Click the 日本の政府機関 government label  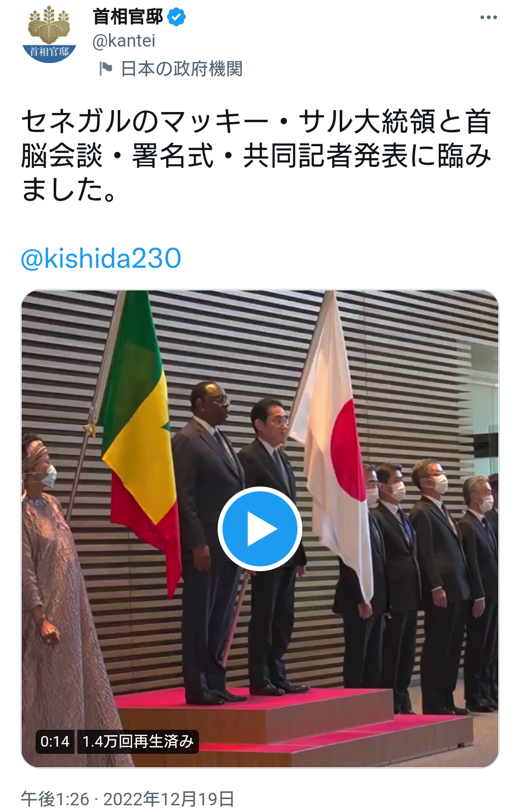(x=182, y=69)
